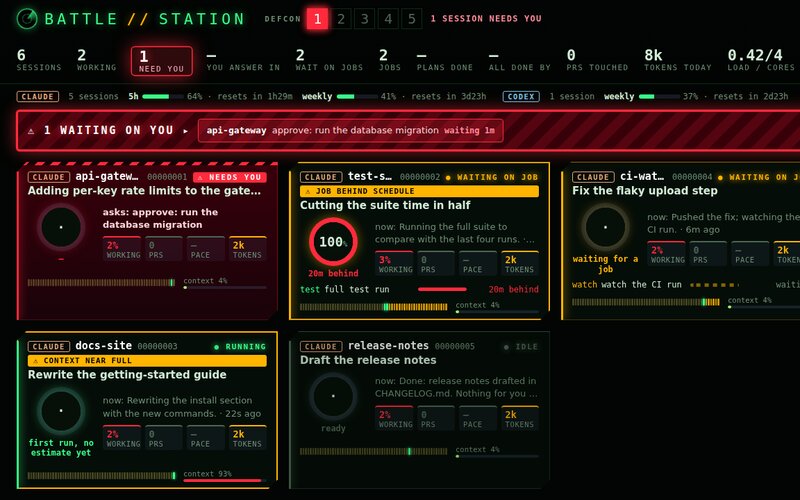Click CLAUDE badge on test-suite card

[x=321, y=177]
